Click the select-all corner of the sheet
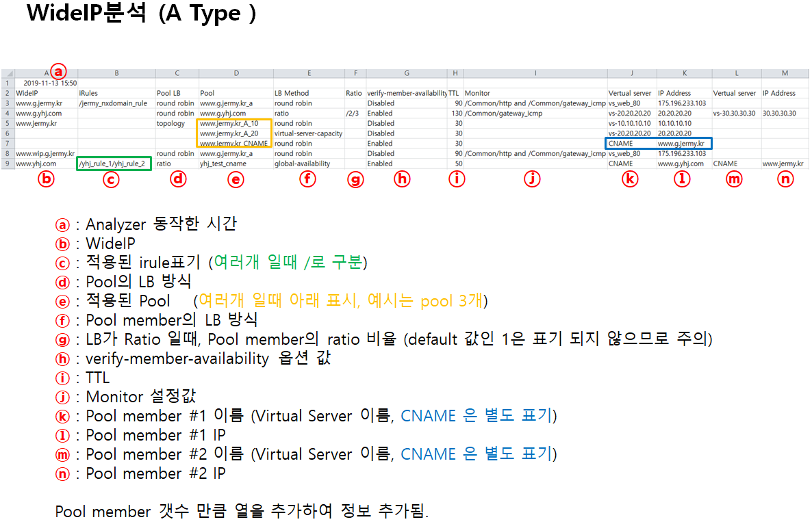Image resolution: width=812 pixels, height=524 pixels. (x=8, y=73)
